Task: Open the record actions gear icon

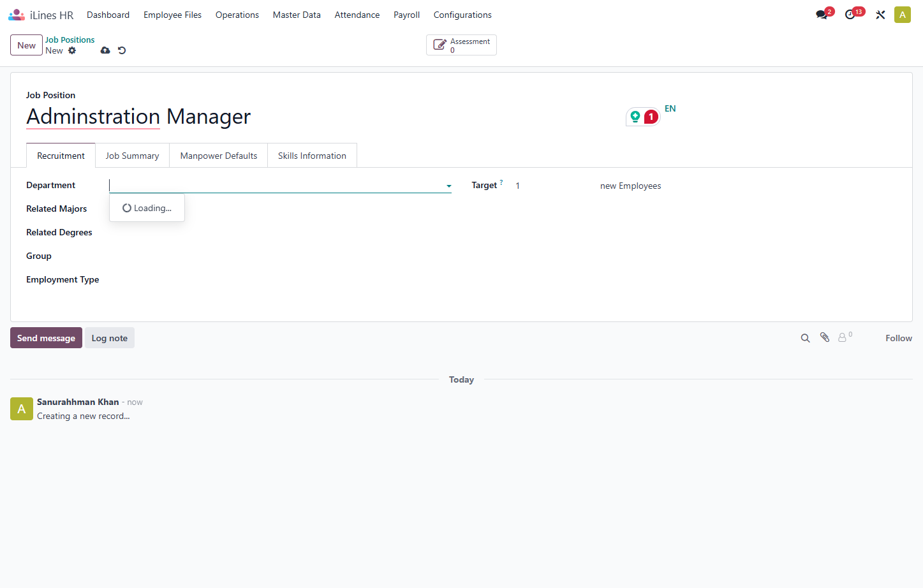Action: pos(72,50)
